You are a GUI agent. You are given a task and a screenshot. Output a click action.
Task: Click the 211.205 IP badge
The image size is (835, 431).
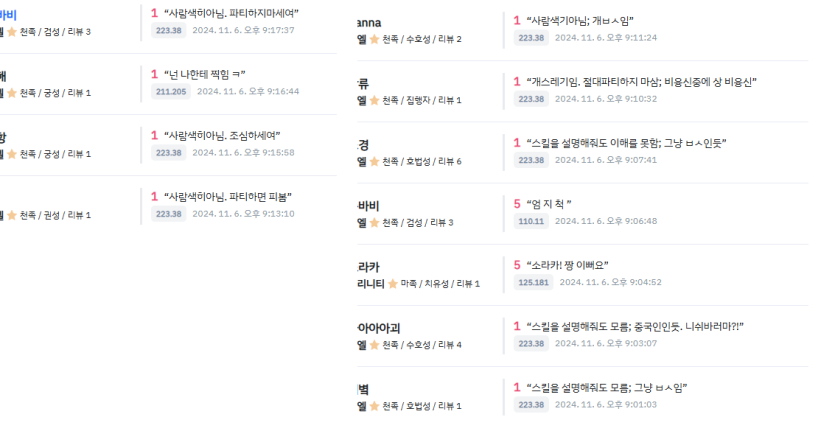[x=171, y=91]
